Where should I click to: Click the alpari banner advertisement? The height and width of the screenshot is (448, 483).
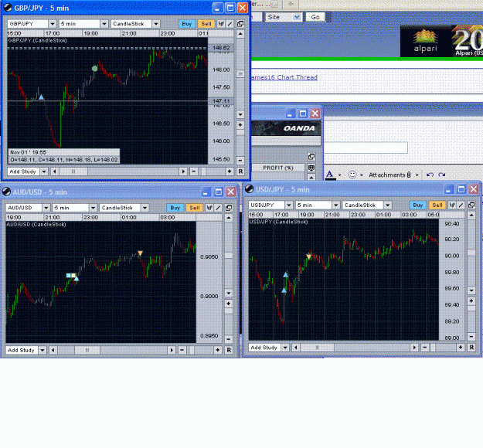click(x=441, y=41)
